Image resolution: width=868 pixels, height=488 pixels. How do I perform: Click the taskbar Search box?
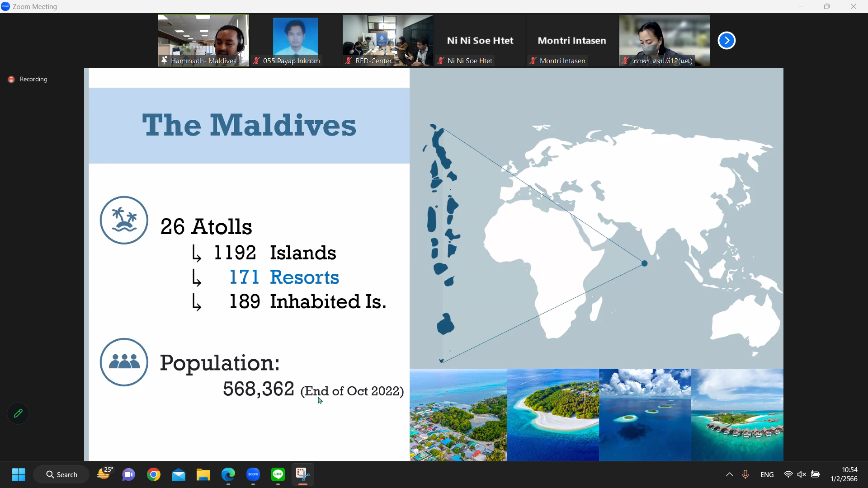click(61, 474)
